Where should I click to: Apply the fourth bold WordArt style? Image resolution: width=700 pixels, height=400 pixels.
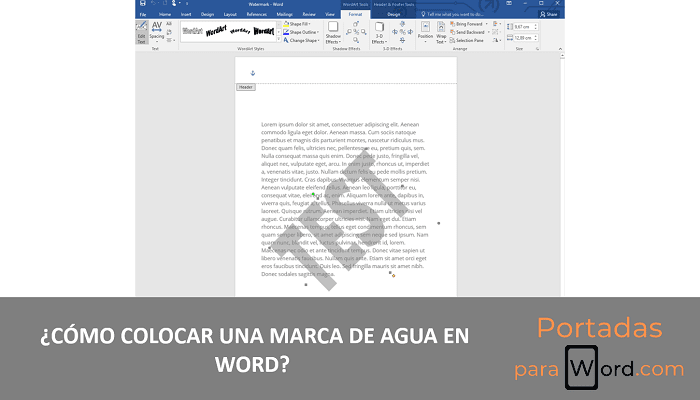(x=264, y=31)
